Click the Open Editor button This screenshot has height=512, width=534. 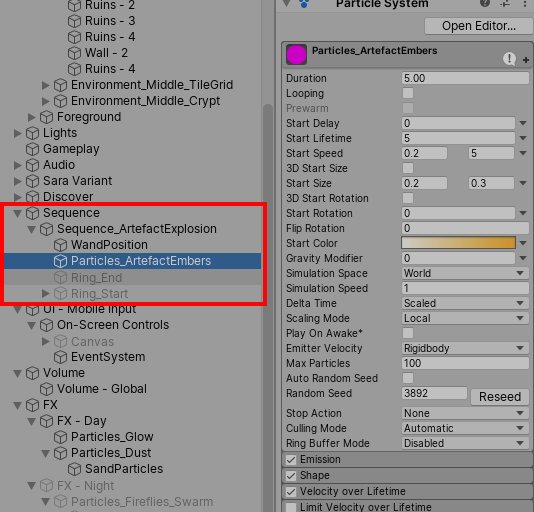click(x=478, y=26)
